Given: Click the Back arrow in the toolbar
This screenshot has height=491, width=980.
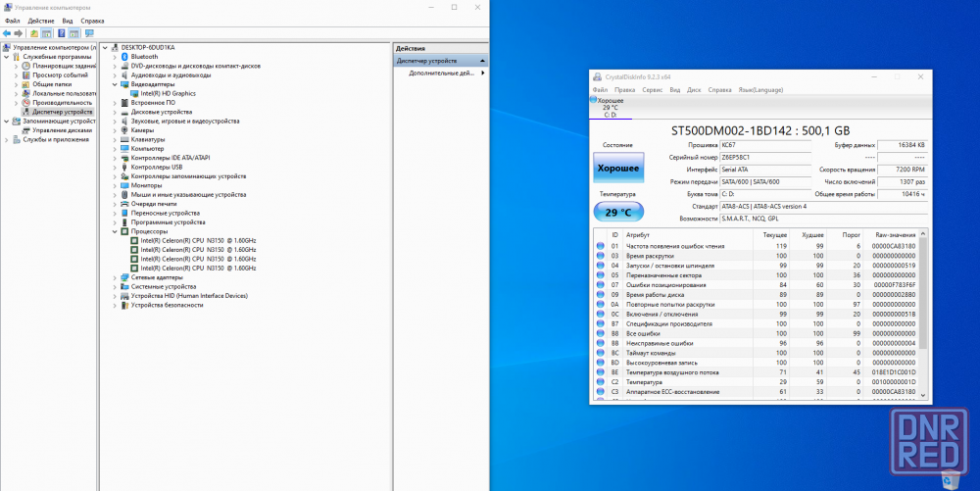Looking at the screenshot, I should [x=6, y=32].
